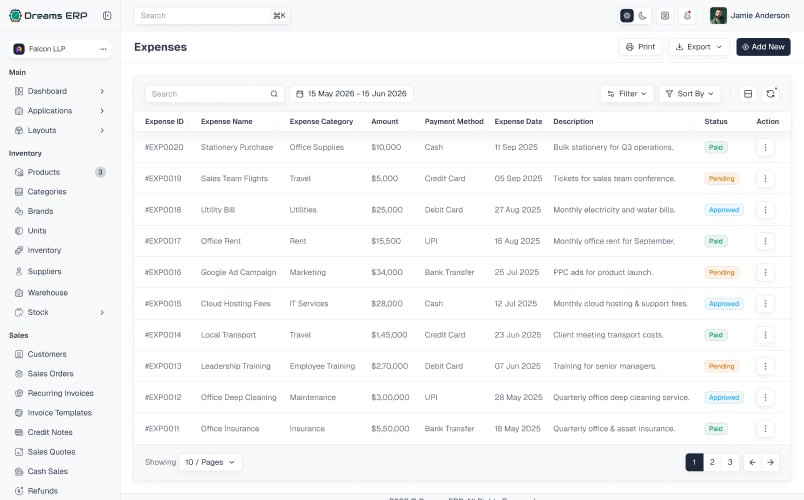This screenshot has height=500, width=804.
Task: Open action menu for #EXP0020 row
Action: (765, 148)
